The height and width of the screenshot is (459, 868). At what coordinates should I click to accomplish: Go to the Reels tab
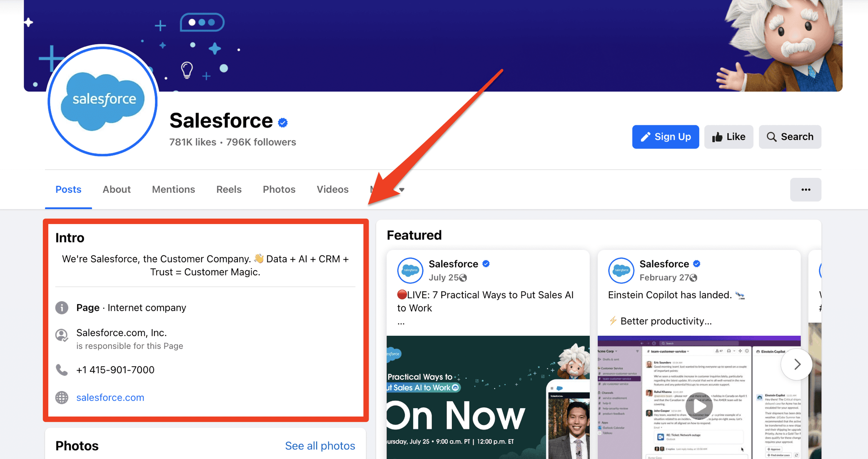click(229, 190)
